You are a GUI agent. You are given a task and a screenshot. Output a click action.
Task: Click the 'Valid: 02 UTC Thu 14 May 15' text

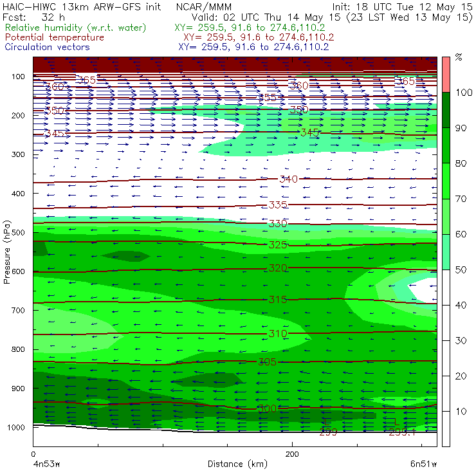coord(266,17)
